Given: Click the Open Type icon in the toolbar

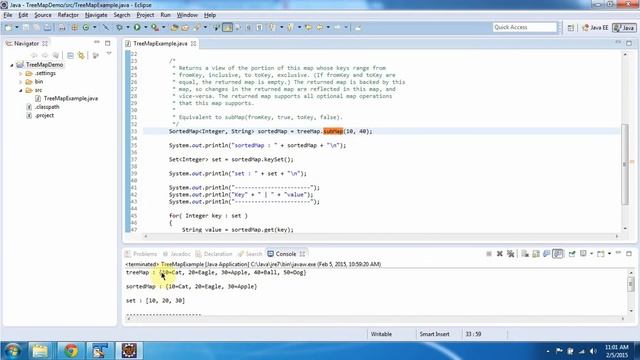Looking at the screenshot, I should click(174, 27).
